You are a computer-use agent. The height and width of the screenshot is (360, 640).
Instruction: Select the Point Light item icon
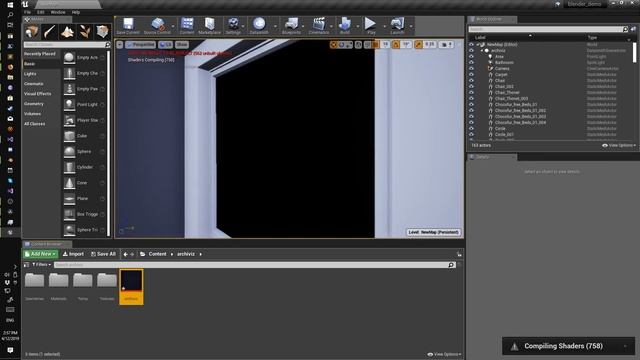[x=69, y=104]
